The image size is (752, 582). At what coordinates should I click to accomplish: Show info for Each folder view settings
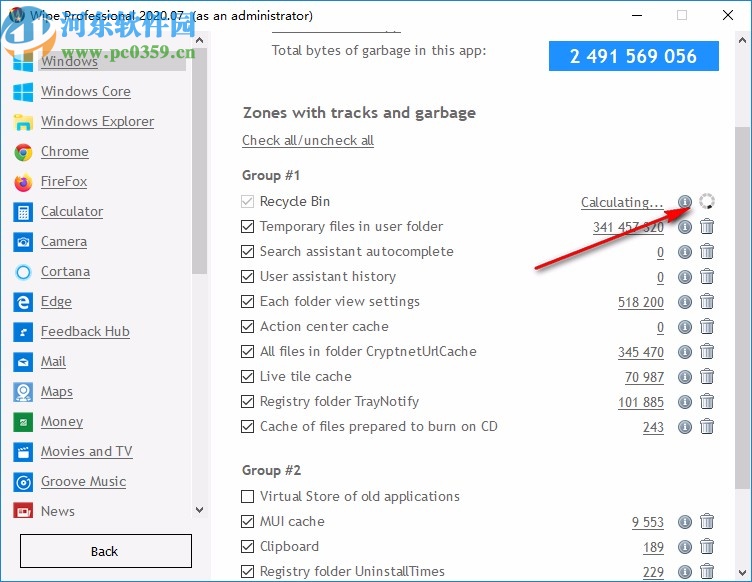(685, 302)
